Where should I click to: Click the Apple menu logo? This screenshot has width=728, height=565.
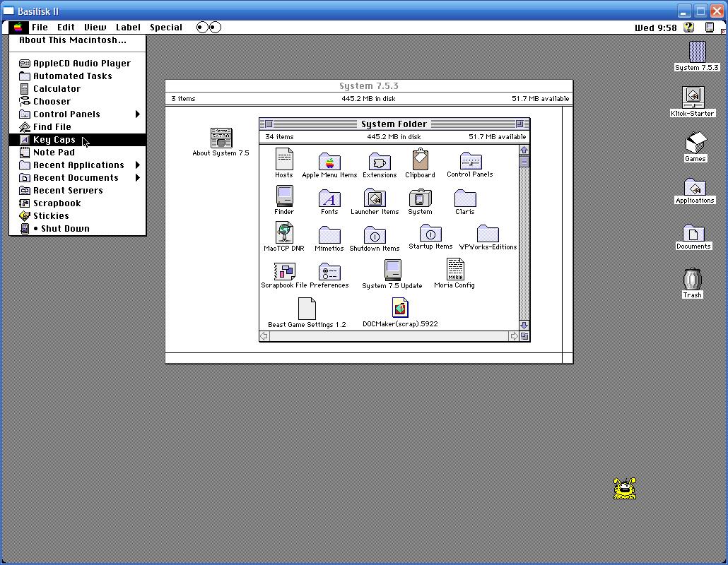pos(18,28)
